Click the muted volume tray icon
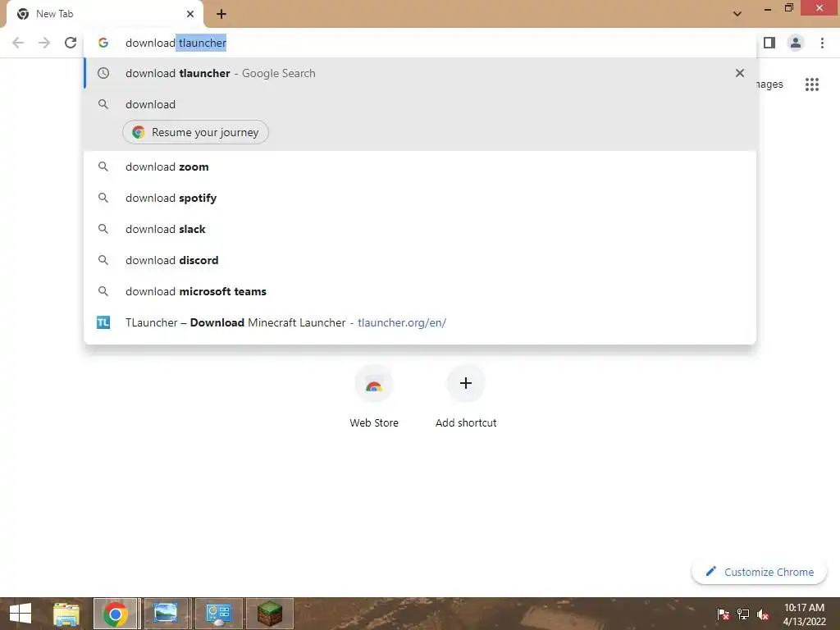The width and height of the screenshot is (840, 630). pos(763,614)
